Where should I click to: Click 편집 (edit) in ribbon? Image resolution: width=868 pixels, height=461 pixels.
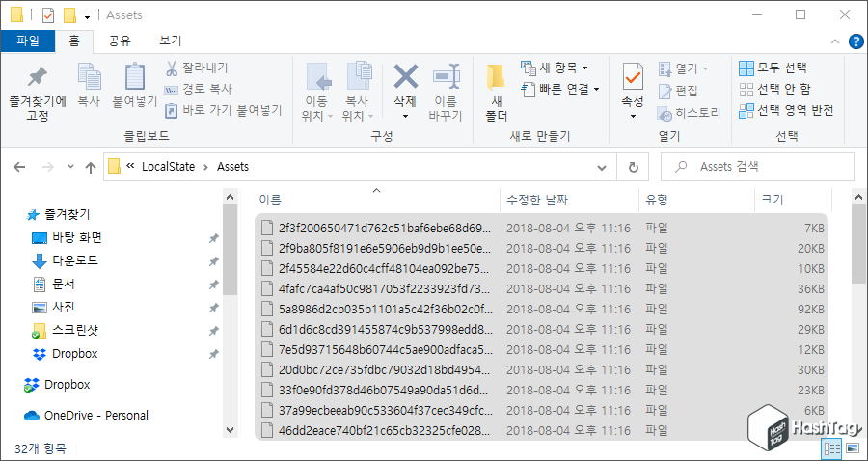(x=678, y=91)
